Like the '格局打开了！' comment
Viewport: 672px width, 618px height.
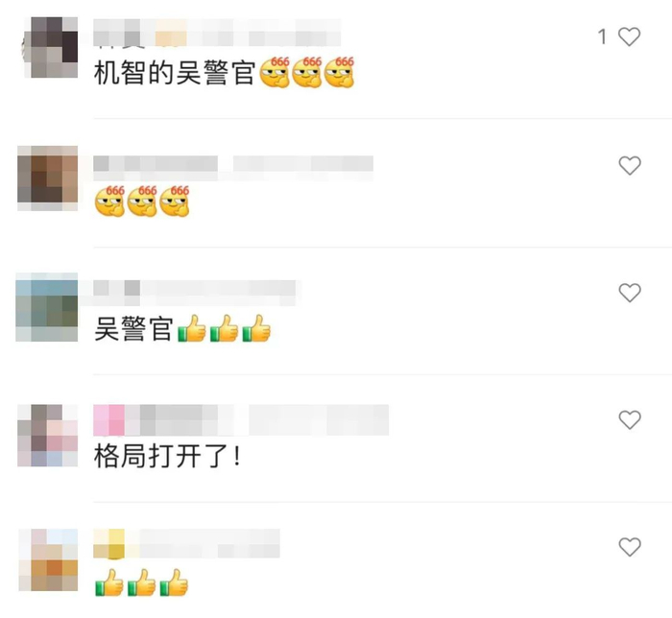click(x=630, y=419)
